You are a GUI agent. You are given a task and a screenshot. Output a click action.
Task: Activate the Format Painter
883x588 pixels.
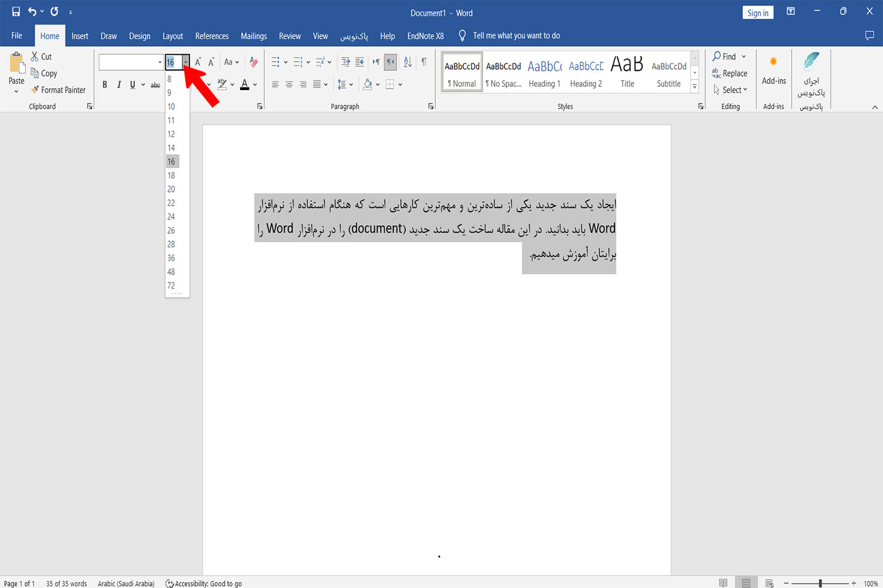(x=58, y=89)
